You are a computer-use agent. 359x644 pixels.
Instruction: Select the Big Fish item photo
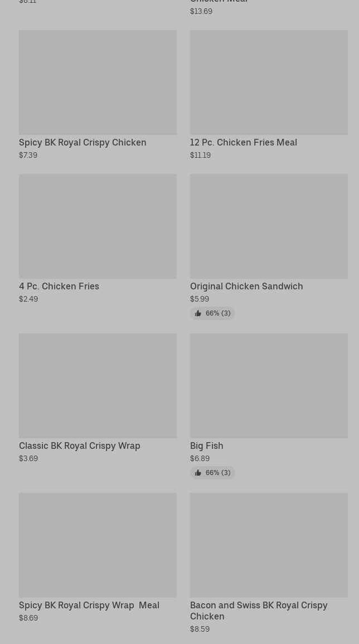[x=269, y=386]
